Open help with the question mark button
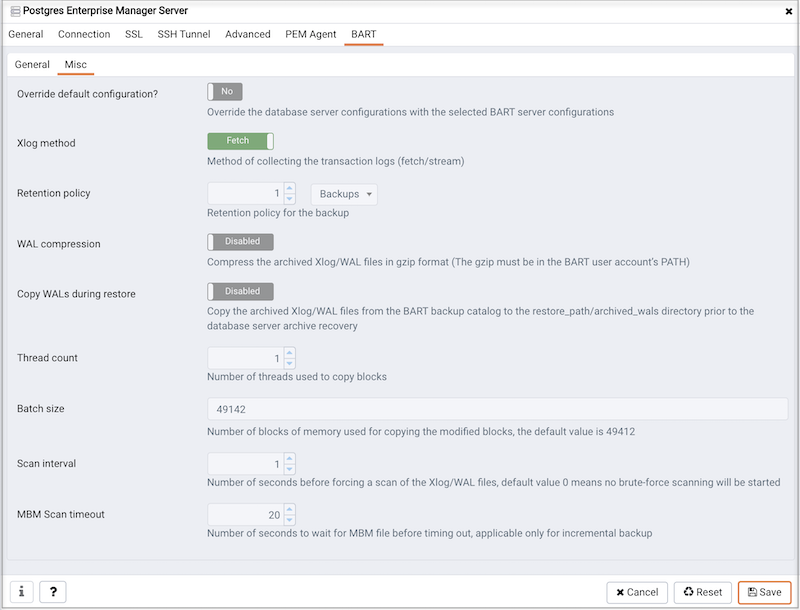Viewport: 800px width, 610px height. 53,592
